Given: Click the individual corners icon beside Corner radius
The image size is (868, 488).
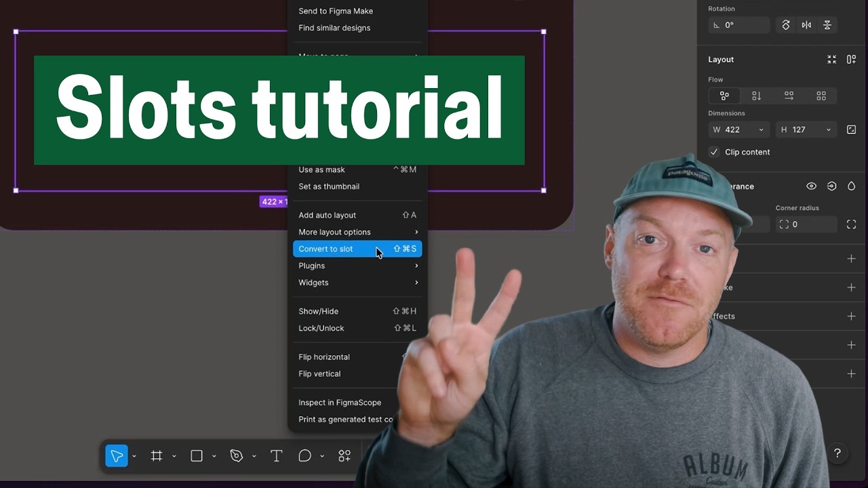Looking at the screenshot, I should pos(852,224).
